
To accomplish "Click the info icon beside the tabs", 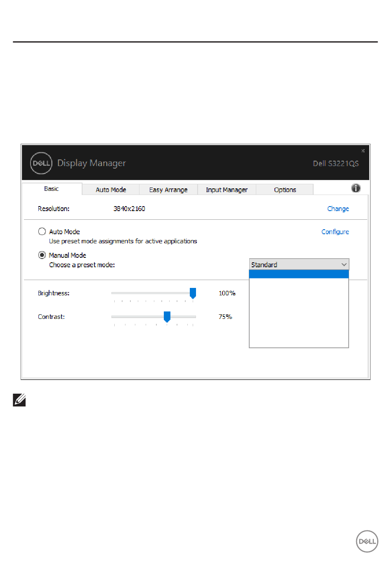I will (356, 188).
